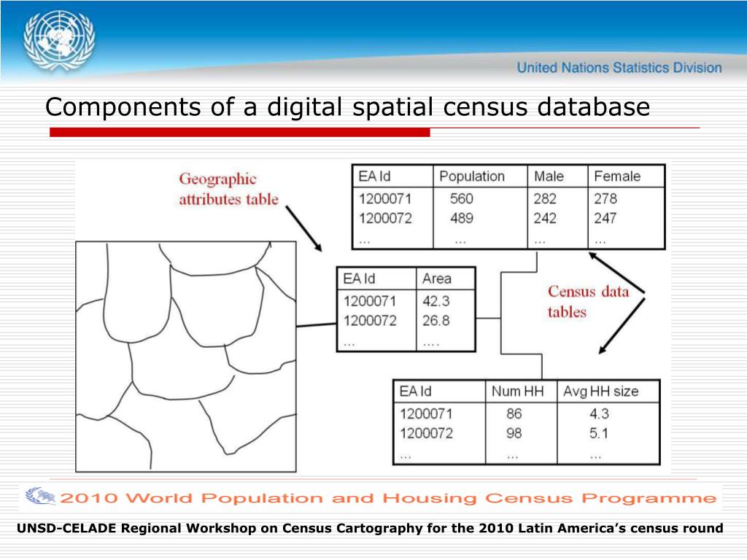Select area value 26.8

pos(436,321)
